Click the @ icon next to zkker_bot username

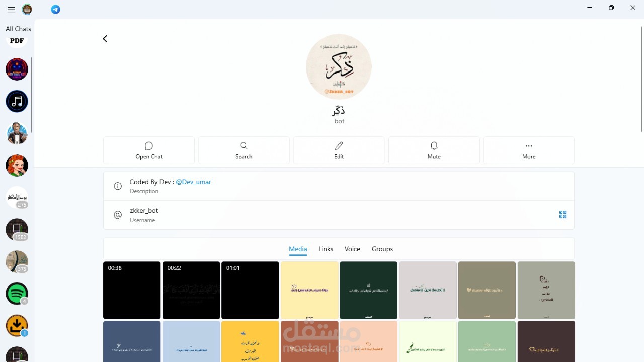tap(117, 214)
